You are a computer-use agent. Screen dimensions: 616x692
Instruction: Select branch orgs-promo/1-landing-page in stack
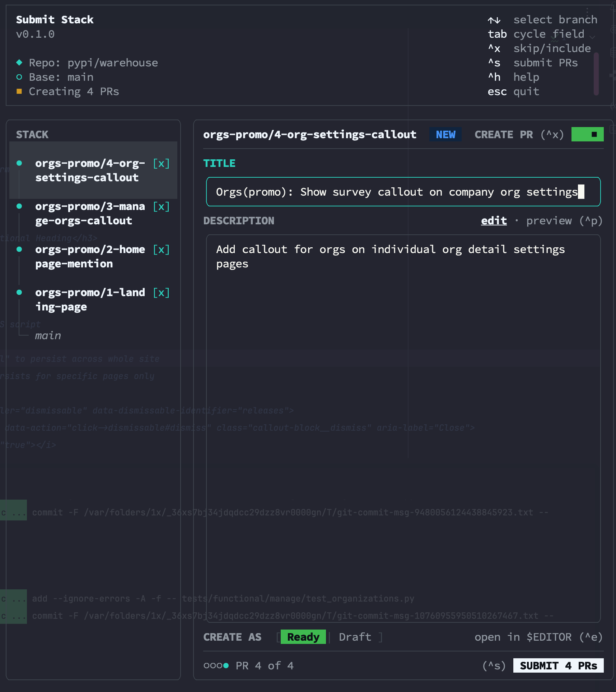tap(90, 299)
